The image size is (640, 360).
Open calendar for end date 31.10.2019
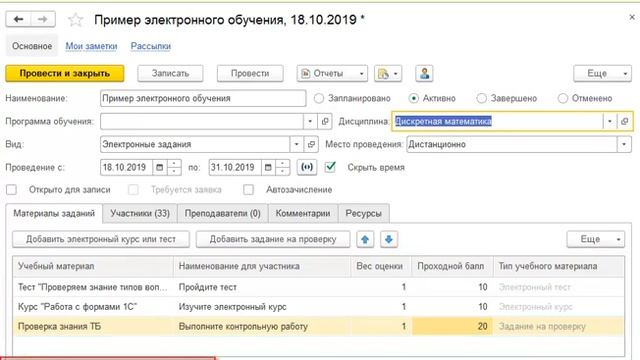[x=268, y=167]
